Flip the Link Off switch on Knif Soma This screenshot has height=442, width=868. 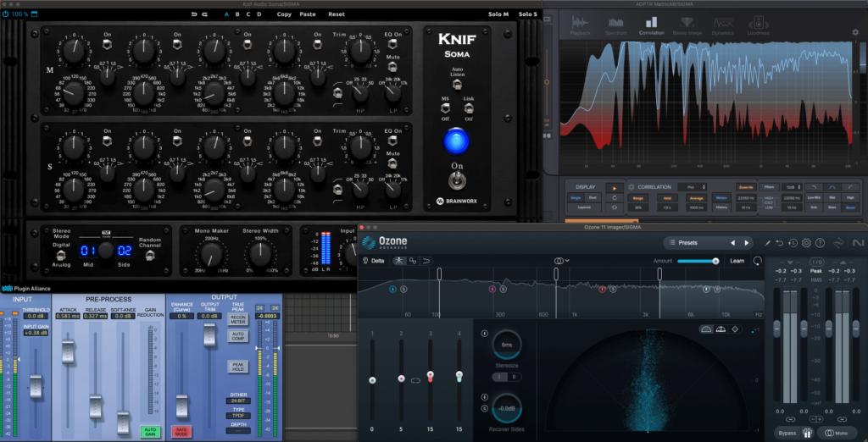[469, 108]
